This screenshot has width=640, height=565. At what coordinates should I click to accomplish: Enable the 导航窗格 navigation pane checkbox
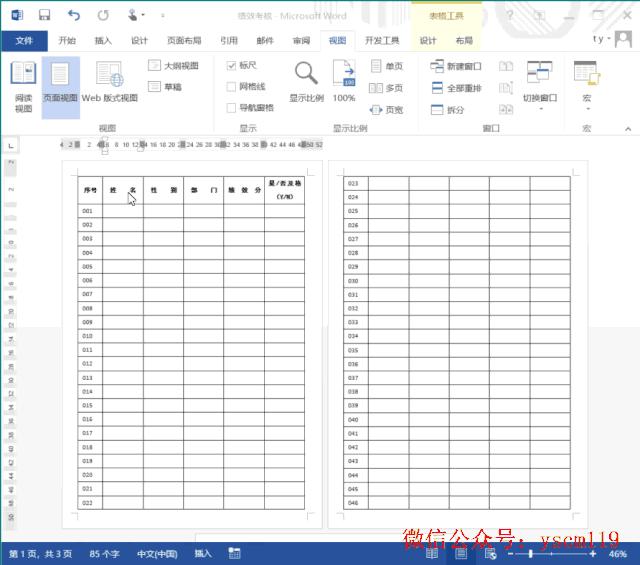coord(231,108)
